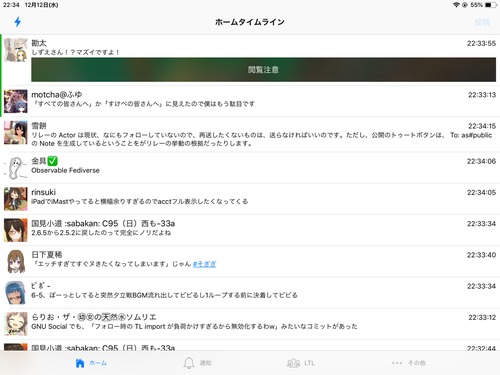Open ピボ-'s 6-5 post text
The image size is (500, 375).
point(164,295)
